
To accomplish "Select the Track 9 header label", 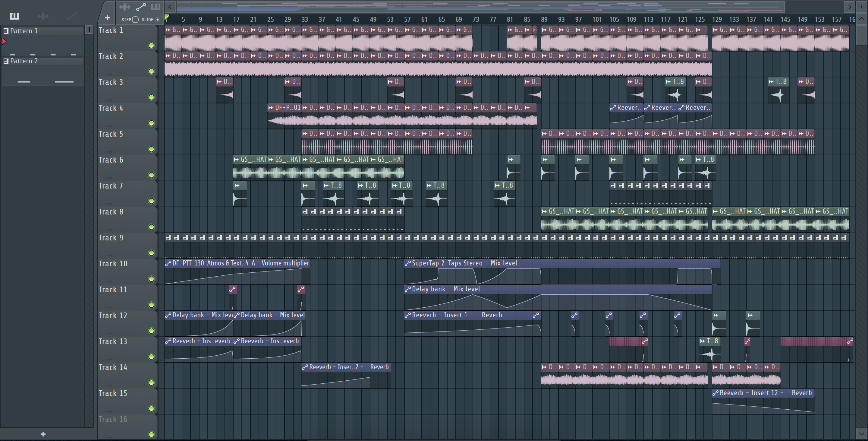I will 111,238.
